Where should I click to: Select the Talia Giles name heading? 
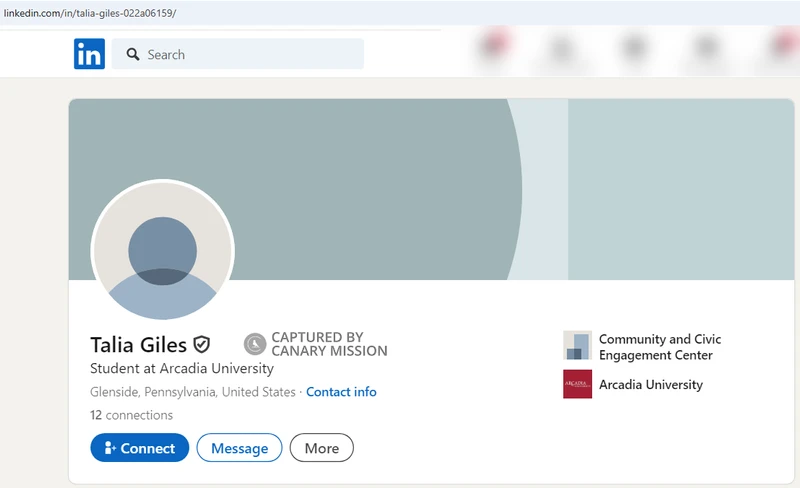tap(138, 345)
